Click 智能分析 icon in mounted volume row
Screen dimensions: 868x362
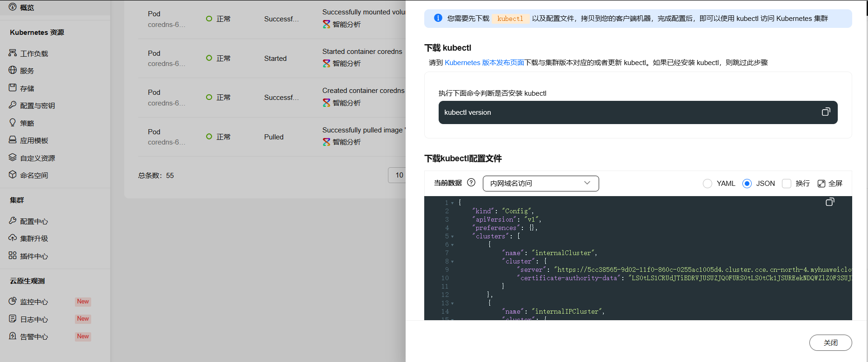pyautogui.click(x=327, y=24)
